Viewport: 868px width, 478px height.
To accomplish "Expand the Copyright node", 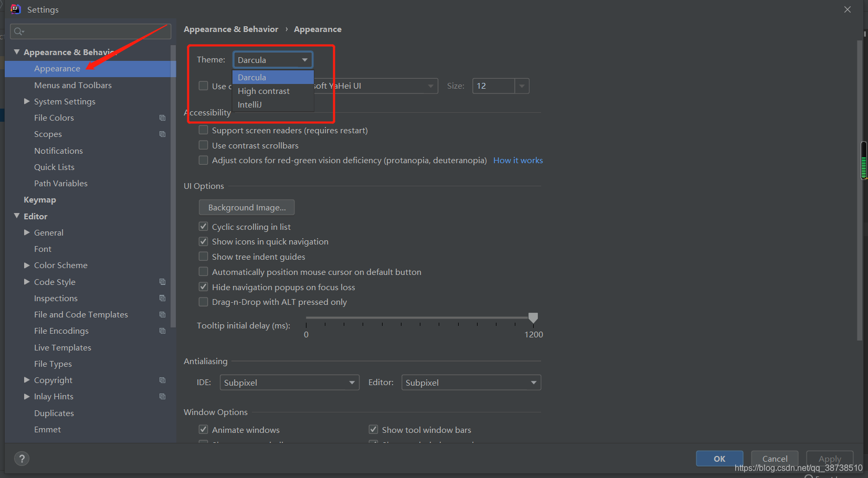I will coord(27,380).
